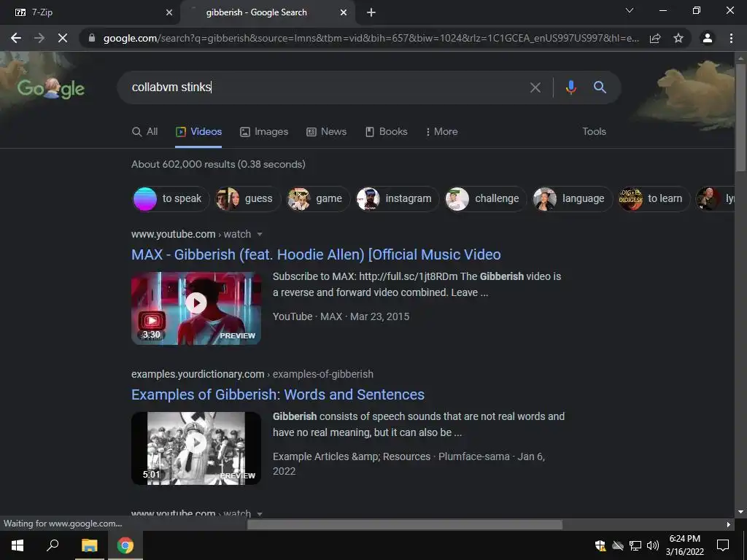Switch to News results
Screen dimensions: 747x560
point(326,132)
